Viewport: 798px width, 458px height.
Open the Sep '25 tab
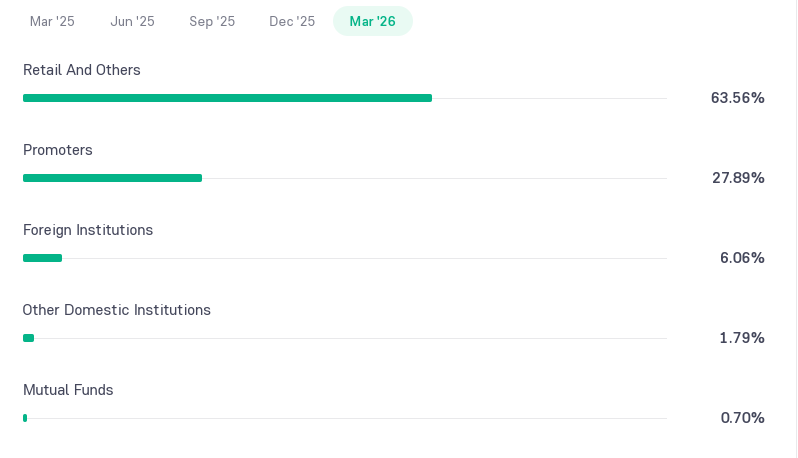point(212,21)
